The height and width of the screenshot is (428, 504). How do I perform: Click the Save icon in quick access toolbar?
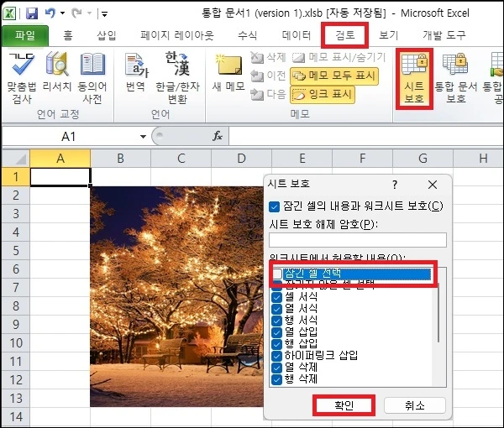32,13
